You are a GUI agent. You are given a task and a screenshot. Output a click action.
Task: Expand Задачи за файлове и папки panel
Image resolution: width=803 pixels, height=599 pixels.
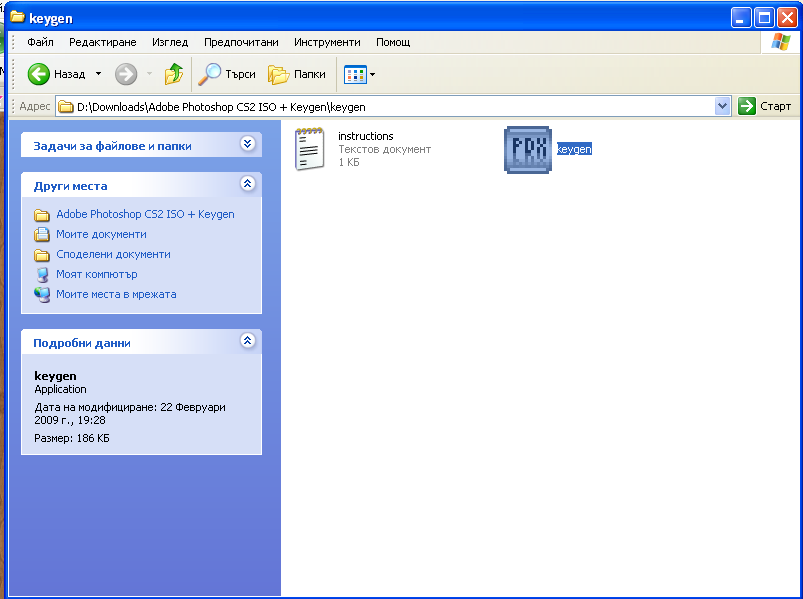pyautogui.click(x=248, y=144)
